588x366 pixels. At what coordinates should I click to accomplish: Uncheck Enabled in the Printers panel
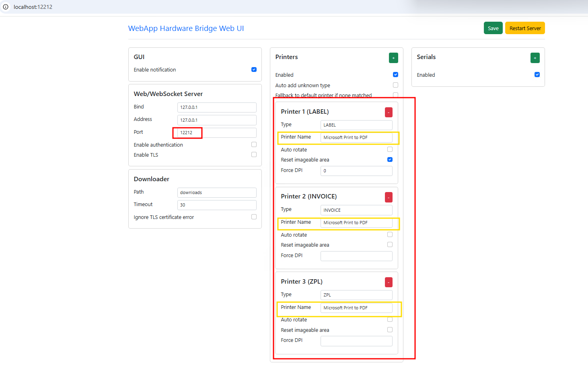(x=395, y=74)
